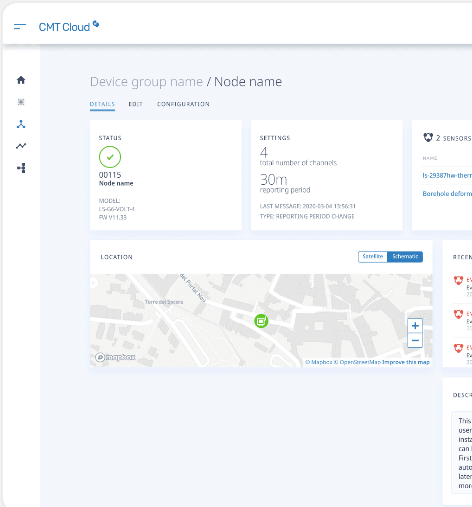Click the 4 total channels value
Image resolution: width=472 pixels, height=507 pixels.
pos(264,152)
